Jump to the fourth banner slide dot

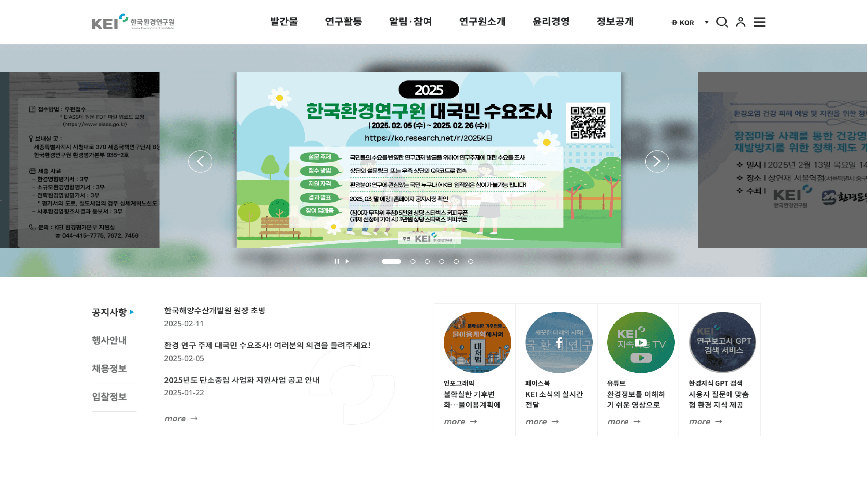click(442, 261)
